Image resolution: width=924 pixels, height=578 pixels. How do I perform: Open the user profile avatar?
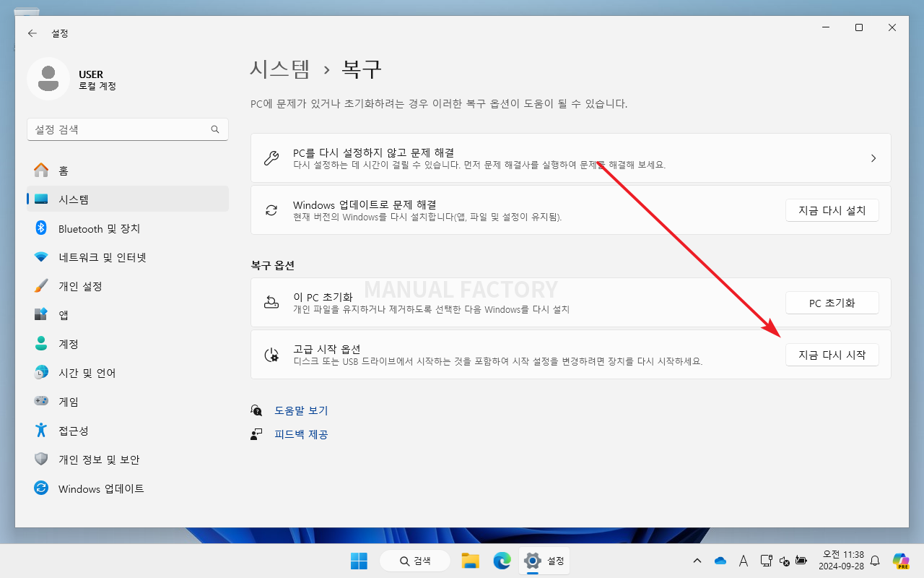point(48,78)
